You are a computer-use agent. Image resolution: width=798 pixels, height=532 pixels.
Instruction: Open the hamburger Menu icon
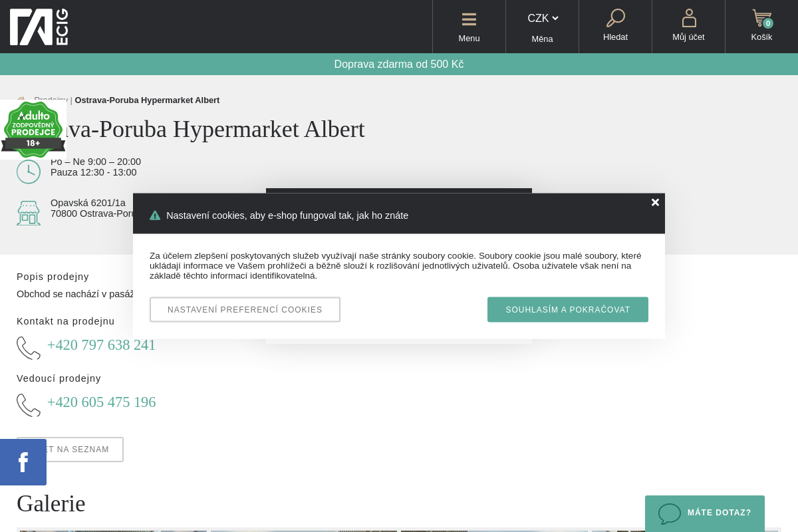[469, 20]
